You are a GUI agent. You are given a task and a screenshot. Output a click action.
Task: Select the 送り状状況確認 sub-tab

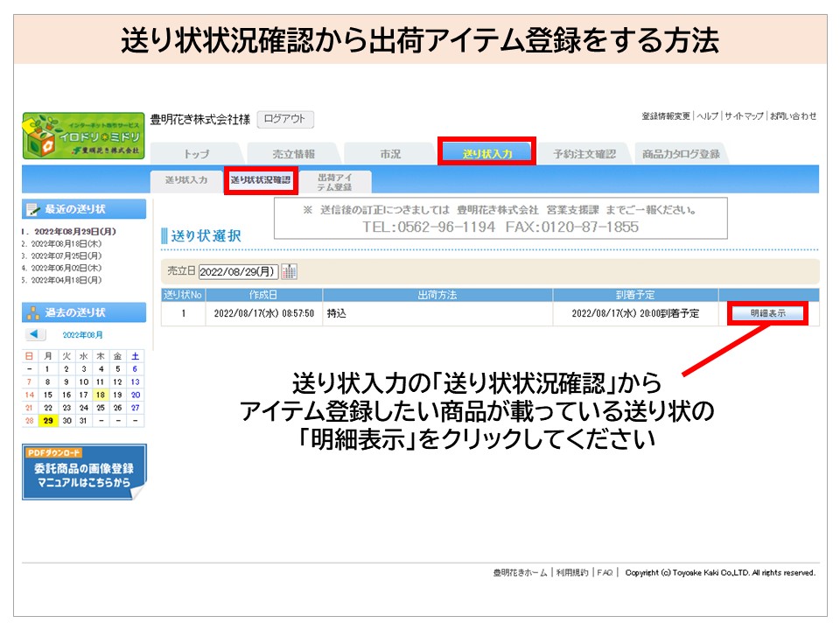coord(260,180)
